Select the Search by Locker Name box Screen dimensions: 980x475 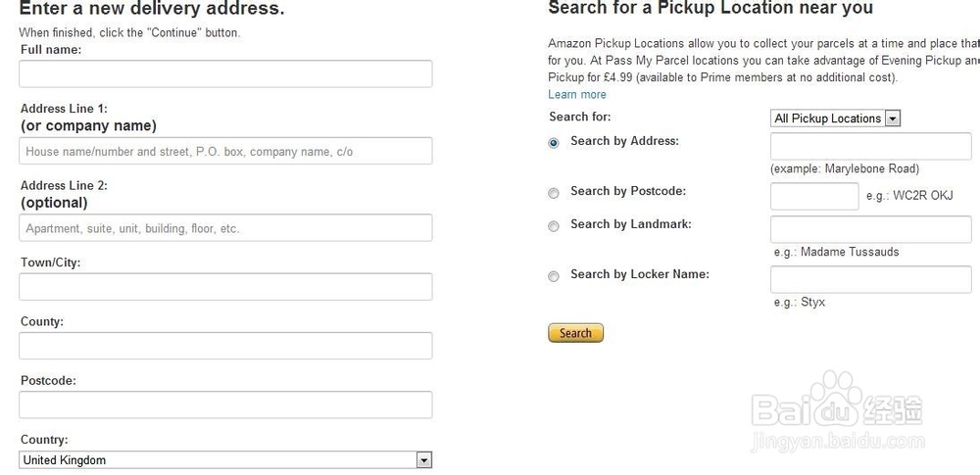click(870, 279)
